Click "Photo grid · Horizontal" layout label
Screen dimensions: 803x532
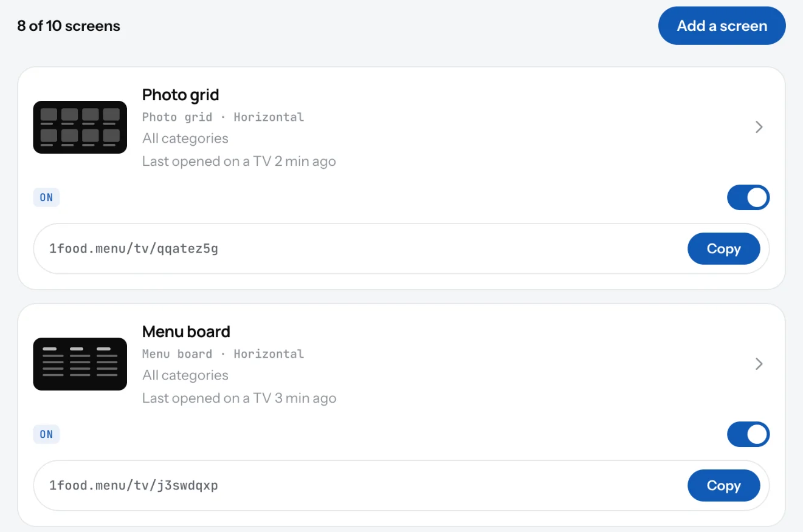223,117
